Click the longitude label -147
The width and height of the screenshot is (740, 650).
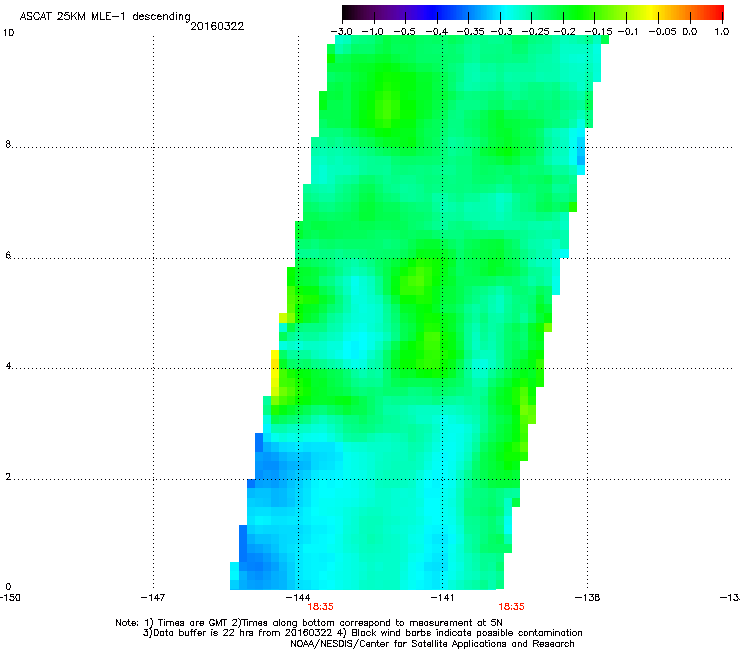153,598
